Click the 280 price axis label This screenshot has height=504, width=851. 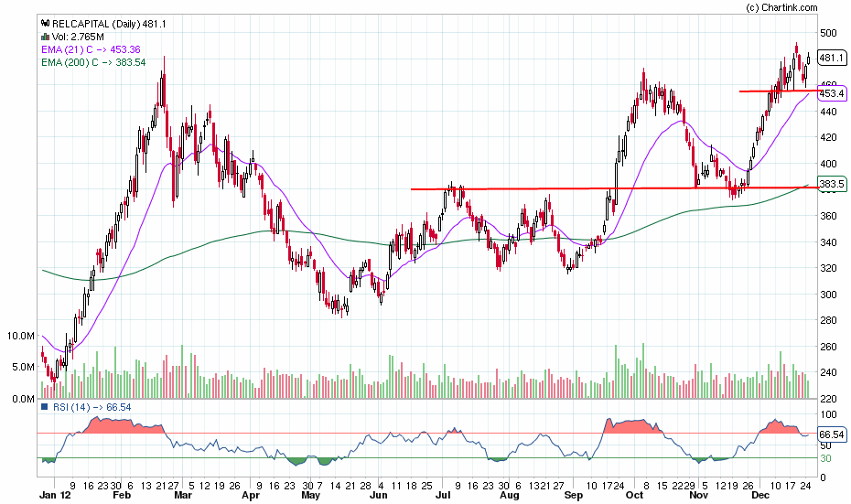(828, 320)
